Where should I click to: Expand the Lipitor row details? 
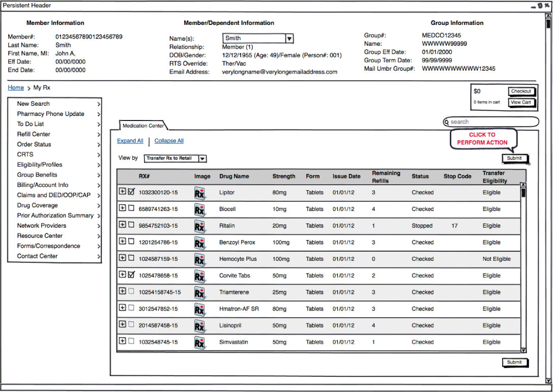coord(123,191)
